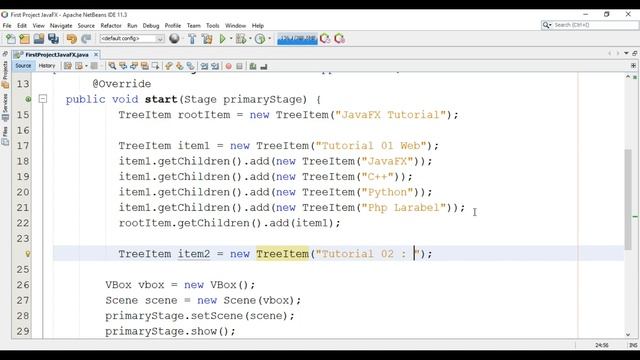
Task: Click the Stop Macro Recording square icon
Action: click(240, 66)
